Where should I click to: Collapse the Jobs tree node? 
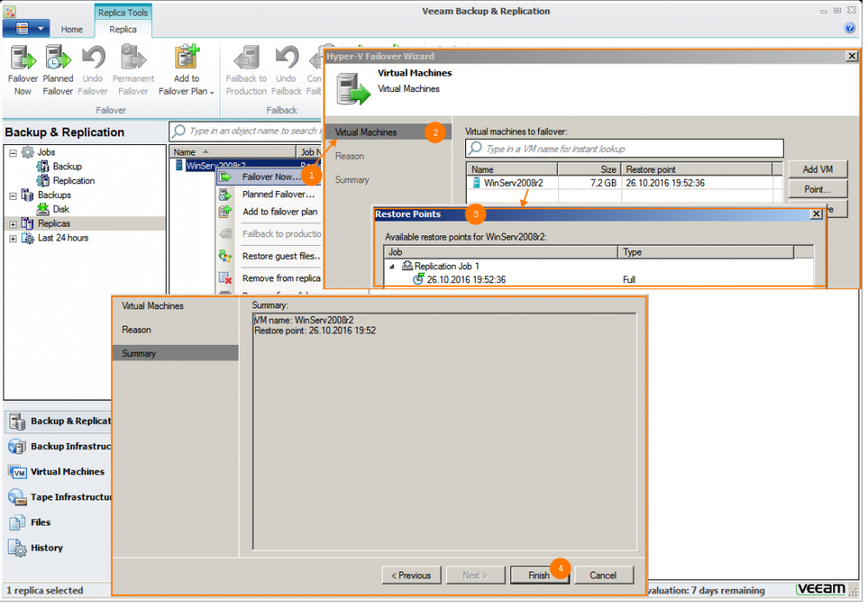[13, 153]
